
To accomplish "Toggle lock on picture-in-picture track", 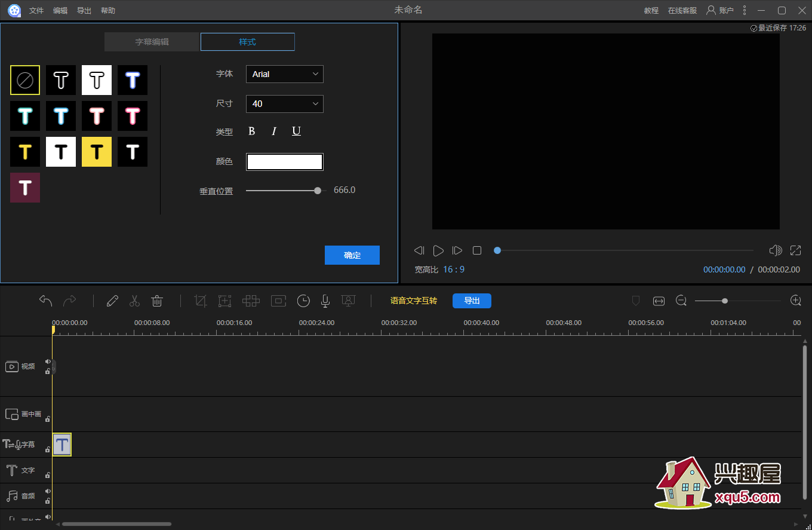I will 48,419.
